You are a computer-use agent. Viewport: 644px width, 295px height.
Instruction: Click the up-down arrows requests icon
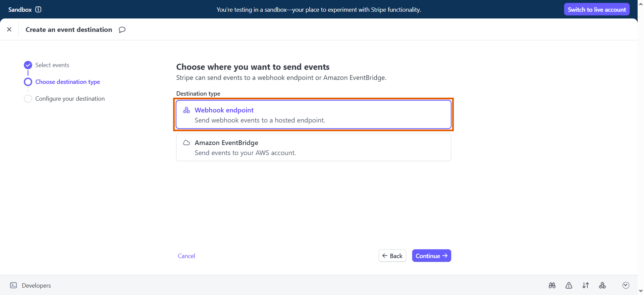(586, 285)
